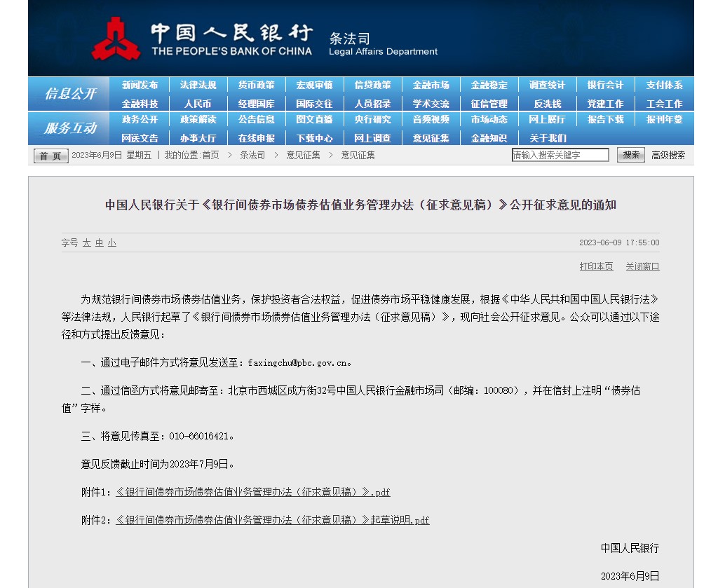Go to 关于我们 page
The width and height of the screenshot is (718, 588).
pyautogui.click(x=548, y=138)
